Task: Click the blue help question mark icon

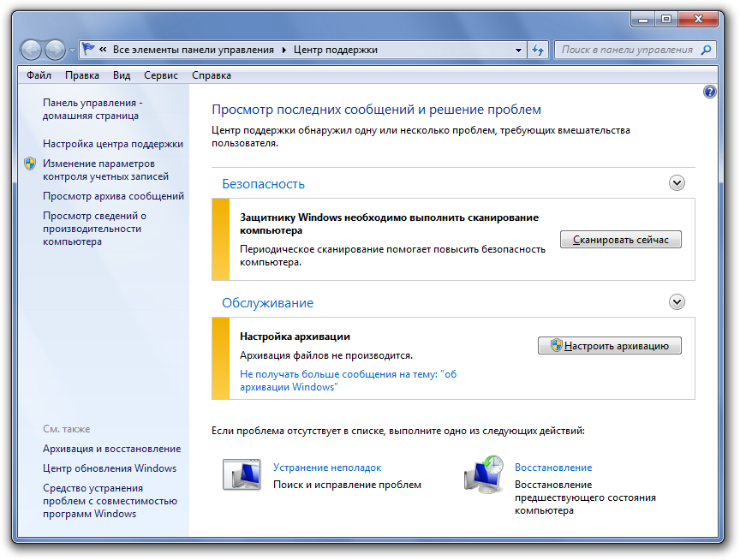Action: click(x=709, y=92)
